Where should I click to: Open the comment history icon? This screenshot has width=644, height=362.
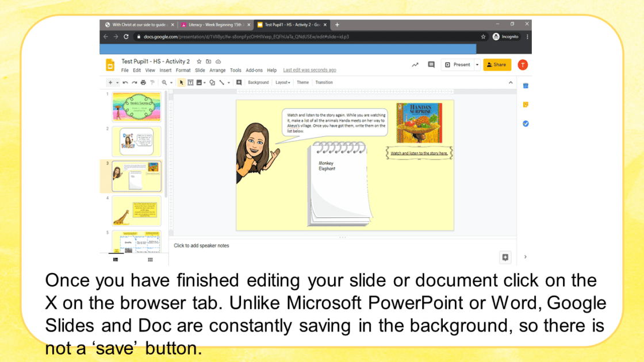tap(431, 65)
